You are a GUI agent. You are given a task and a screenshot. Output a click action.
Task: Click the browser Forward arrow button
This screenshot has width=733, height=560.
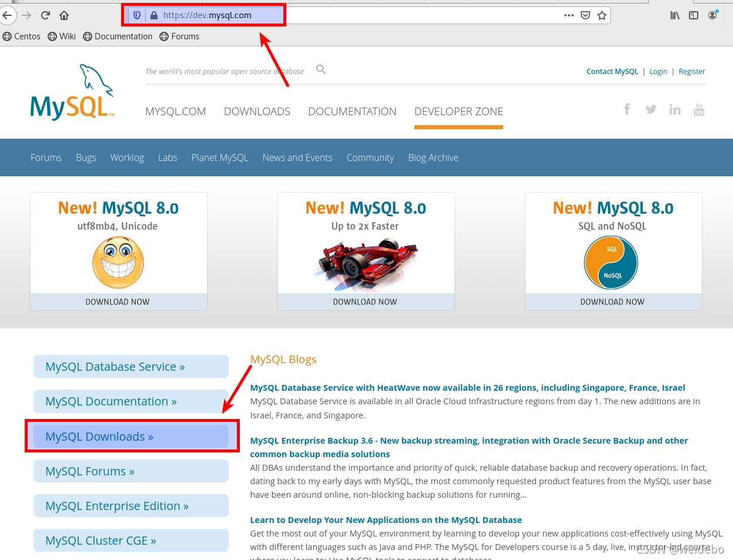click(x=26, y=15)
